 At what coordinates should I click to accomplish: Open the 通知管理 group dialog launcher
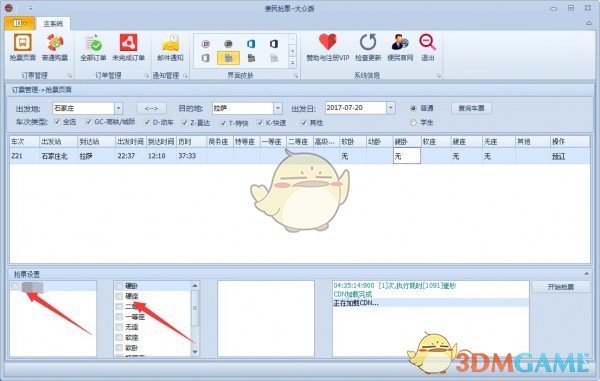(185, 76)
